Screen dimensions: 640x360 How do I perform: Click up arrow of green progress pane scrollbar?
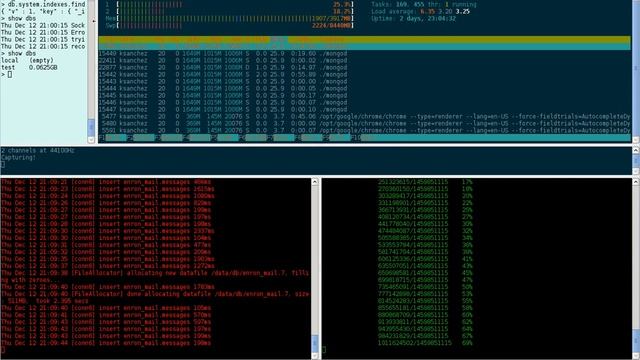pos(636,182)
